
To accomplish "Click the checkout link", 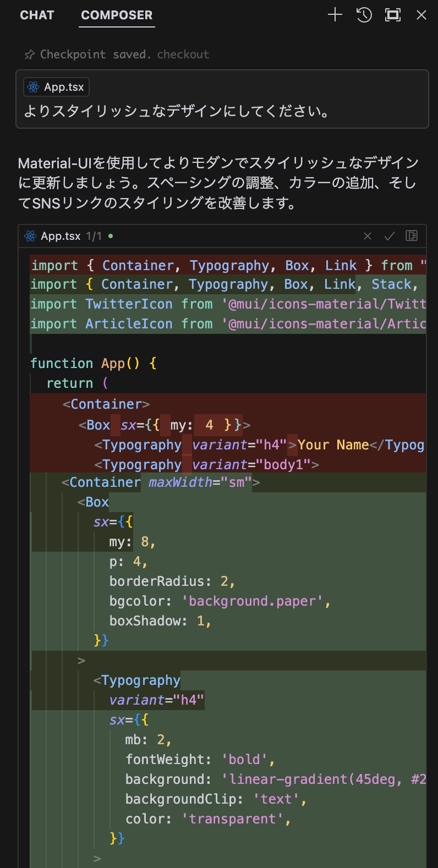I will (x=183, y=54).
